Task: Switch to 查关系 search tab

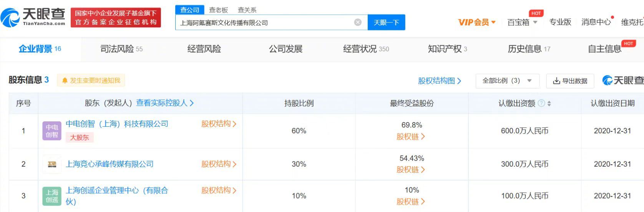Action: [247, 10]
